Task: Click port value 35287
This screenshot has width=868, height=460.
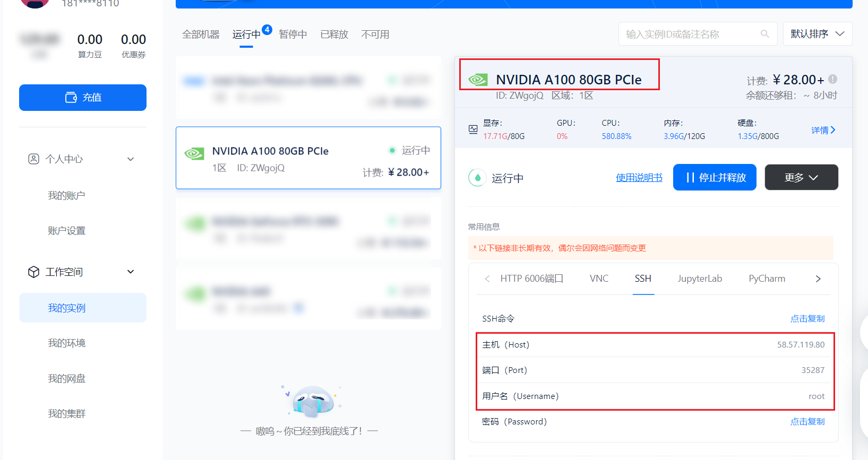Action: [813, 370]
